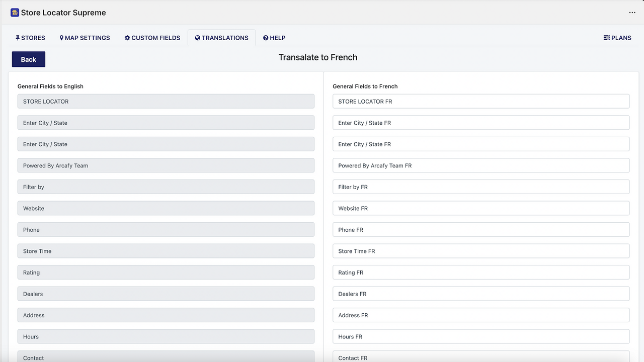
Task: Click the General Fields to French label
Action: tap(365, 86)
